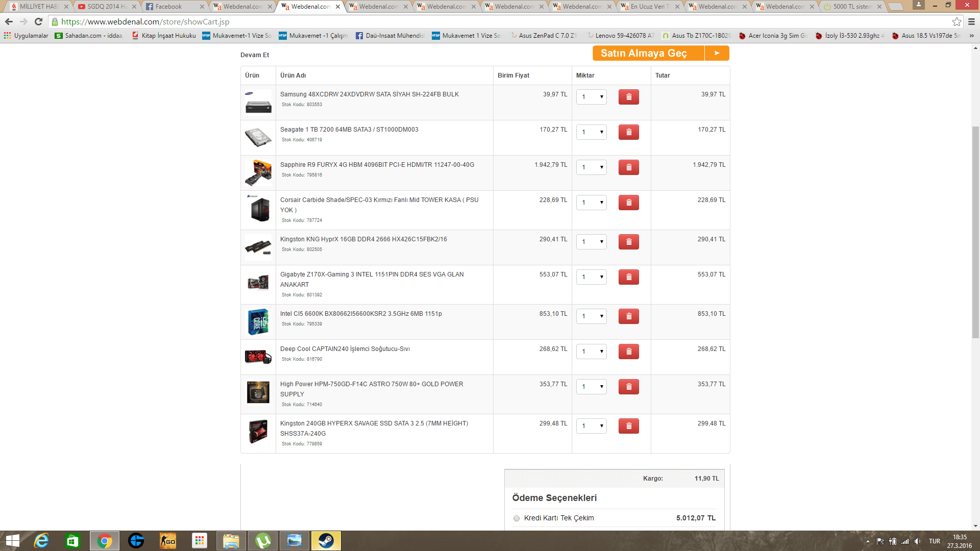980x551 pixels.
Task: Click the Devam Et link
Action: pyautogui.click(x=255, y=55)
